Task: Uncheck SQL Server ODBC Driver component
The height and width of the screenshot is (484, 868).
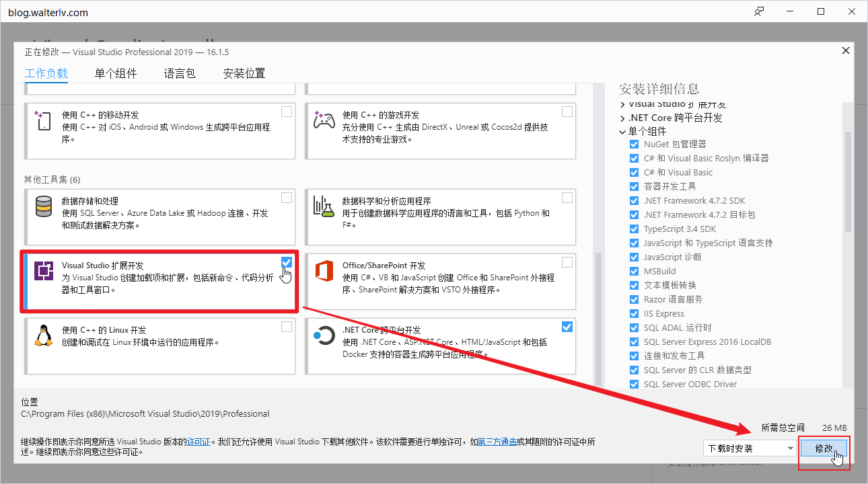Action: point(634,385)
